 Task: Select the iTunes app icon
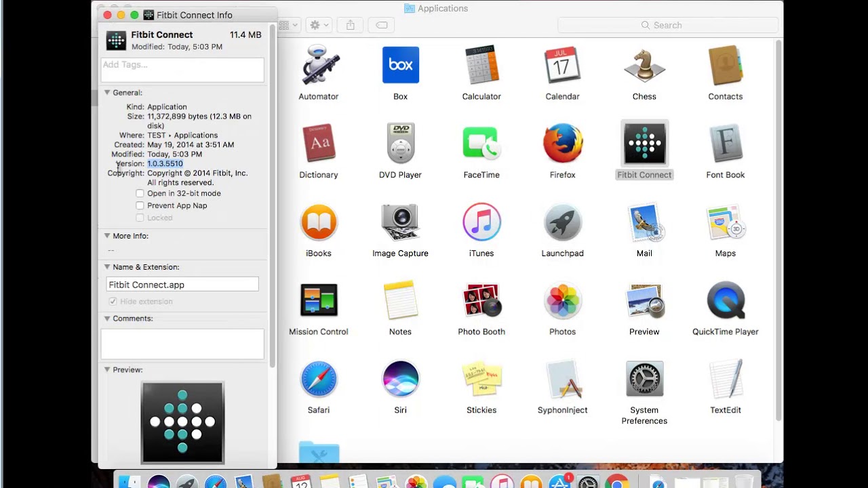click(x=481, y=222)
